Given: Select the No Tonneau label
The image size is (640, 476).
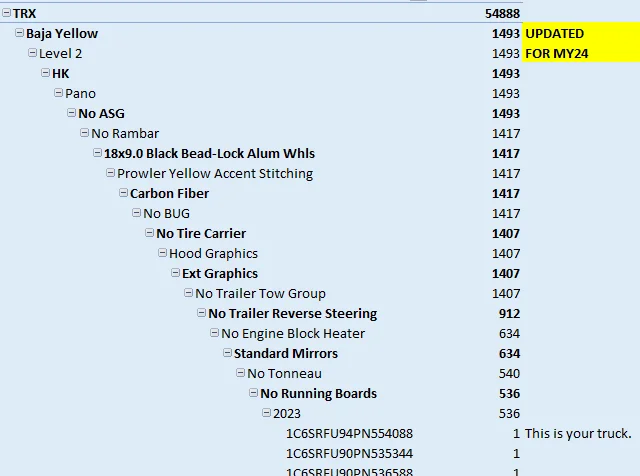Looking at the screenshot, I should coord(284,374).
